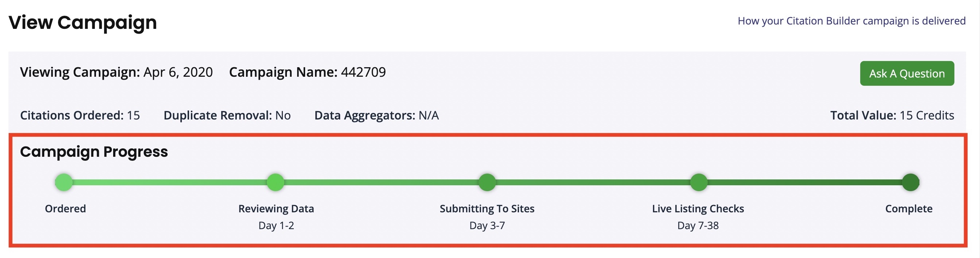Click the campaign name 442709

click(x=363, y=72)
